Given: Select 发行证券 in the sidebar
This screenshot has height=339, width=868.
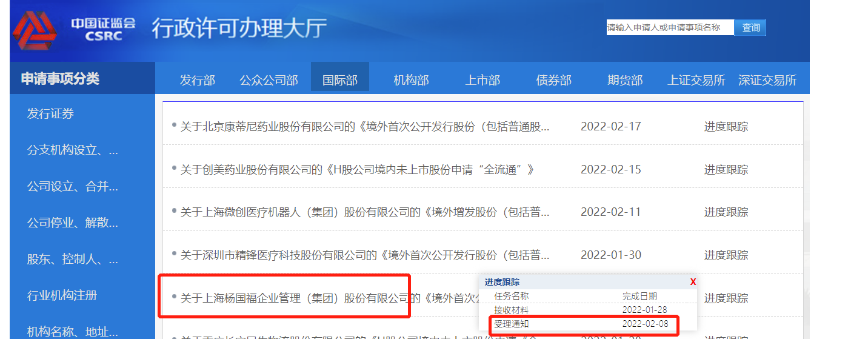Looking at the screenshot, I should [50, 114].
